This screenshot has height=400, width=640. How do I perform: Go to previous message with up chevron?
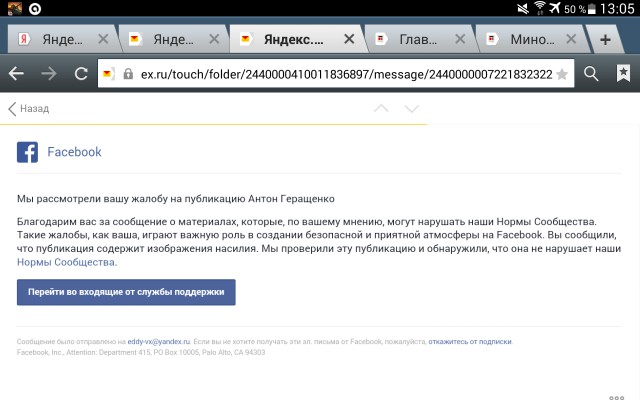click(381, 108)
